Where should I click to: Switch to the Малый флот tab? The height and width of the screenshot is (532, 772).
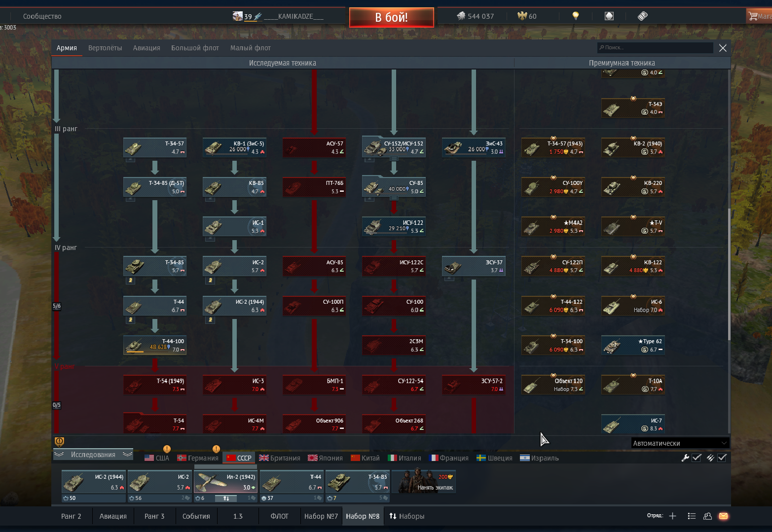pos(251,48)
